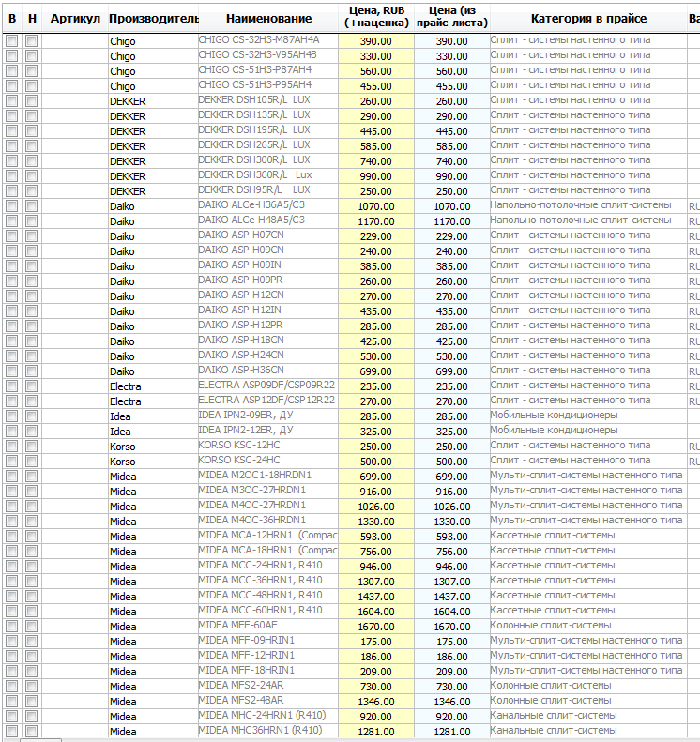Image resolution: width=700 pixels, height=742 pixels.
Task: Click MIDEA MCC-60HRN1, R410 cell
Action: [x=268, y=612]
